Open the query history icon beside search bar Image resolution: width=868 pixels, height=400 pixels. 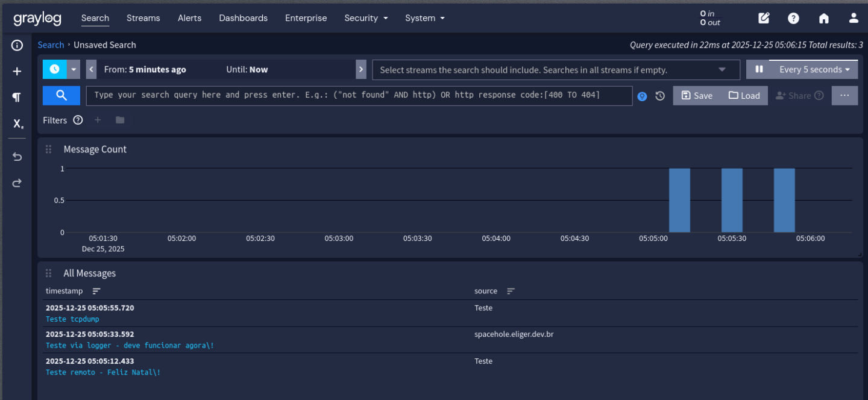pyautogui.click(x=660, y=95)
